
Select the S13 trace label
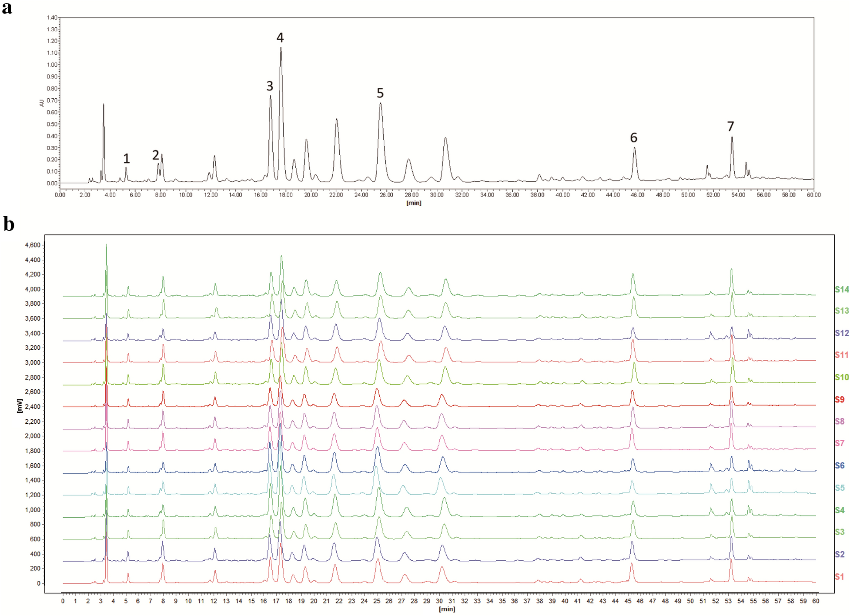coord(842,311)
